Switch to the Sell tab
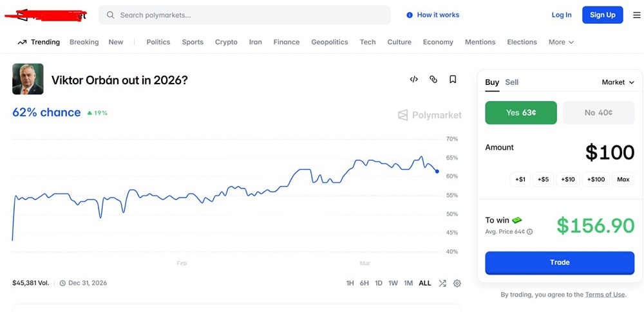The height and width of the screenshot is (312, 644). pos(512,82)
